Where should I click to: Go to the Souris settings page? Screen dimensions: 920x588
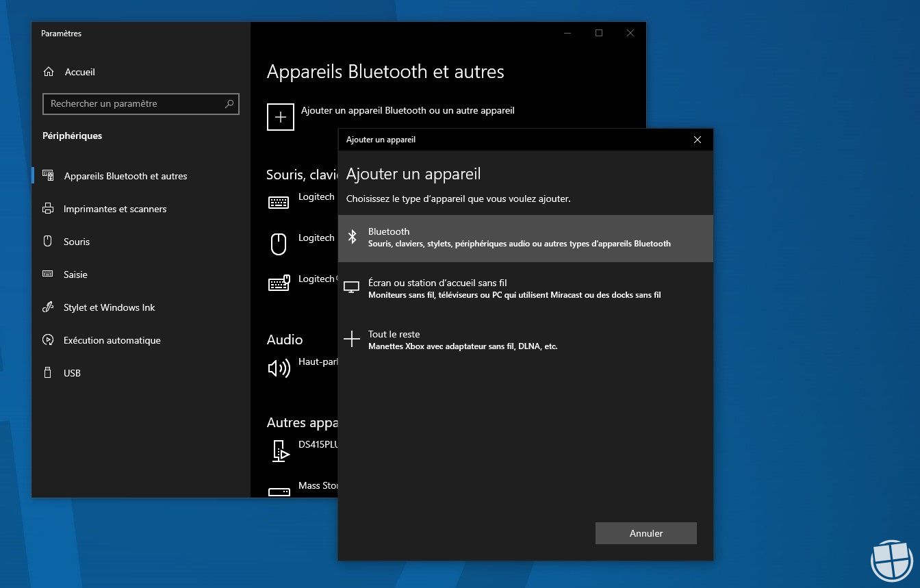141,242
